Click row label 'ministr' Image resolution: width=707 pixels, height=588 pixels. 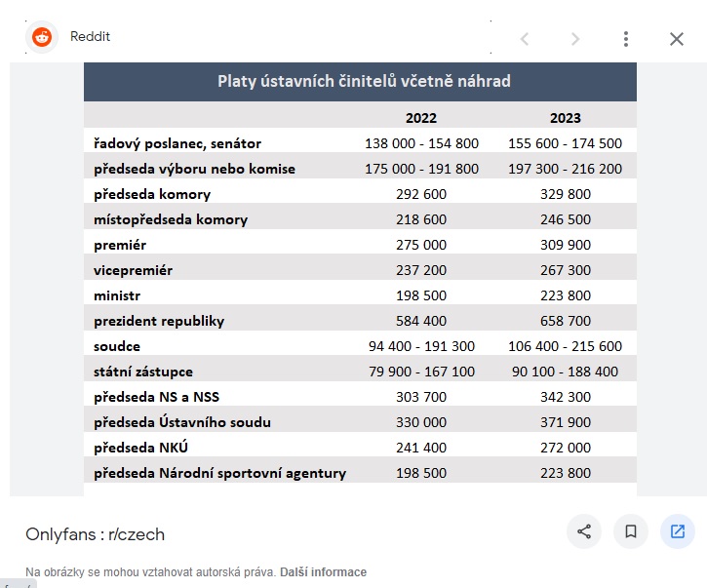pos(117,295)
